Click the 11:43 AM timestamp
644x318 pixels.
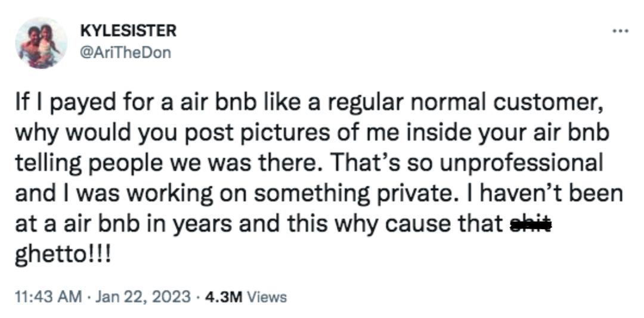click(44, 297)
